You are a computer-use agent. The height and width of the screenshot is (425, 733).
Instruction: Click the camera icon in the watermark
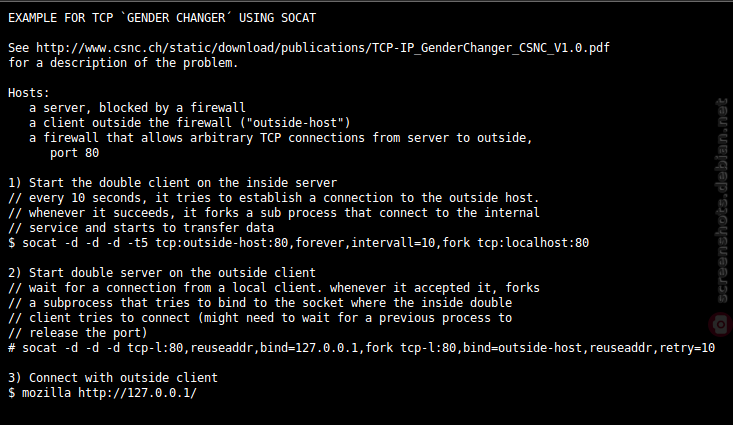point(720,324)
